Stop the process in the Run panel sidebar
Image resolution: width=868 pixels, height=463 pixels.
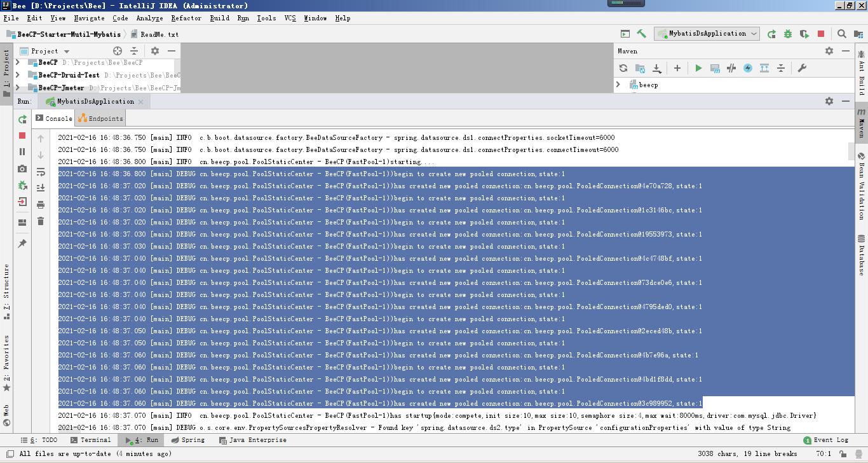click(x=22, y=135)
